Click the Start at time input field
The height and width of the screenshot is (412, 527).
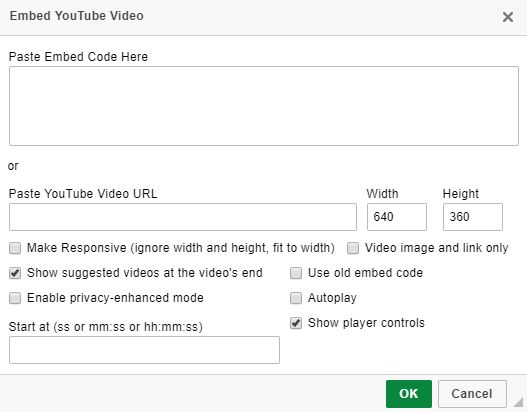[144, 350]
